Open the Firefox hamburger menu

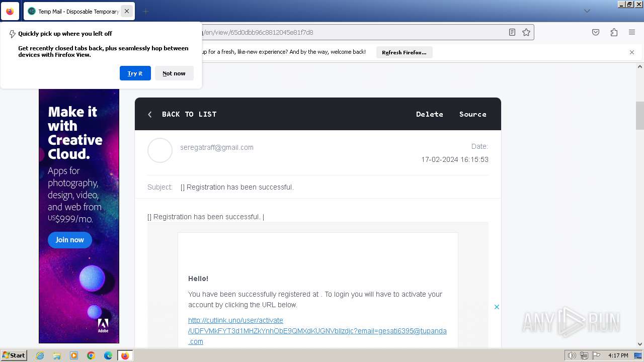tap(632, 32)
